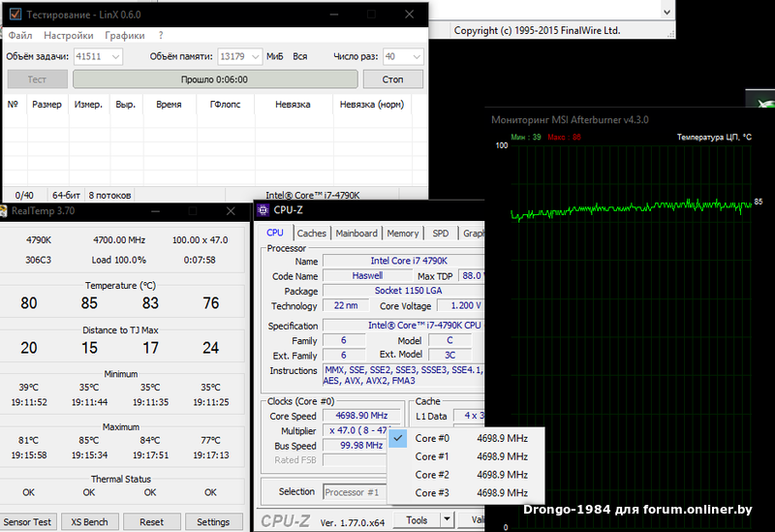Pick Core #3 from the popup menu

click(x=432, y=493)
